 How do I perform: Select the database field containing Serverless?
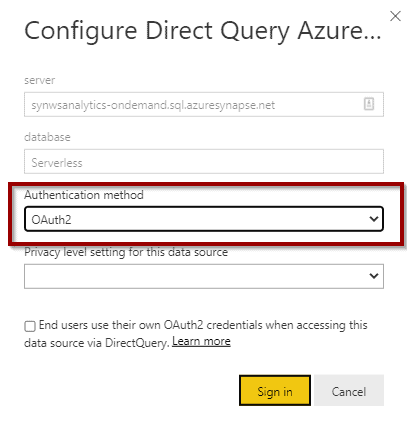click(x=204, y=162)
